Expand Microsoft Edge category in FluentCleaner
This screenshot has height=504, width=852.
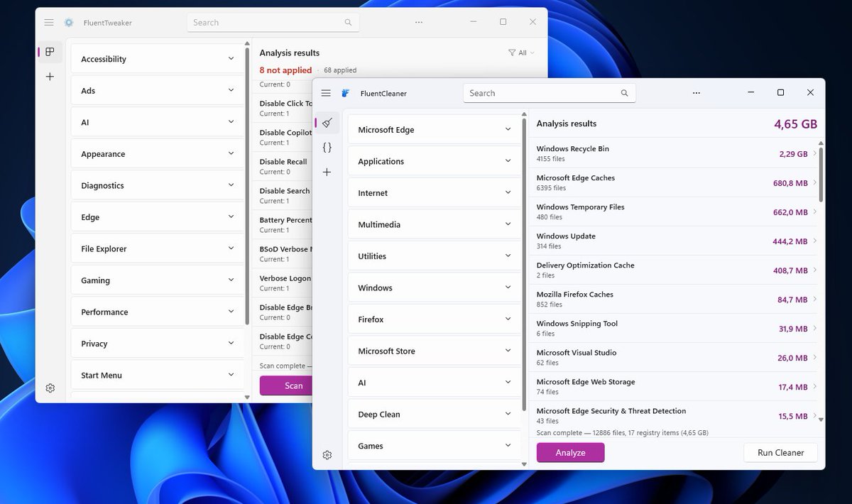click(x=434, y=130)
